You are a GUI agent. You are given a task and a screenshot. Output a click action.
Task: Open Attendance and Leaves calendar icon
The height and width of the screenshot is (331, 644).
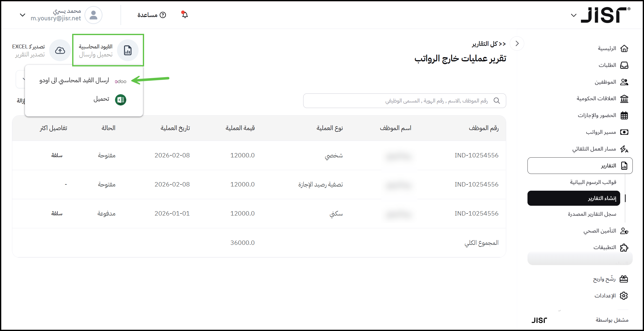(624, 116)
